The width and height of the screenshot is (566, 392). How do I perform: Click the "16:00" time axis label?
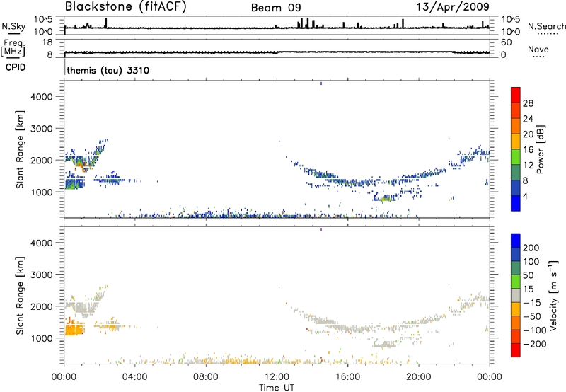pyautogui.click(x=347, y=377)
